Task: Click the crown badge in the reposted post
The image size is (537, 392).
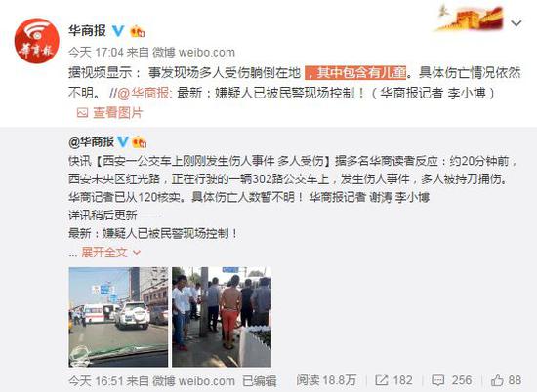Action: [x=139, y=142]
